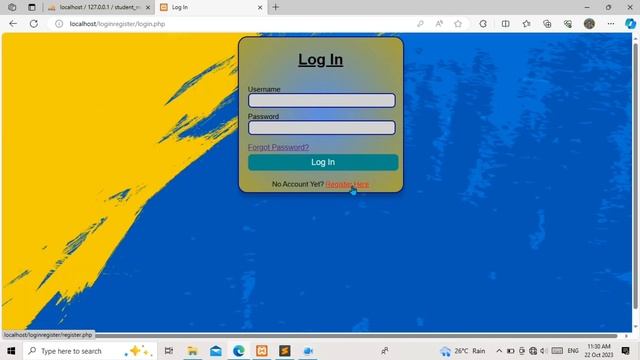The image size is (640, 360).
Task: Reload the page with the refresh icon
Action: tap(34, 24)
